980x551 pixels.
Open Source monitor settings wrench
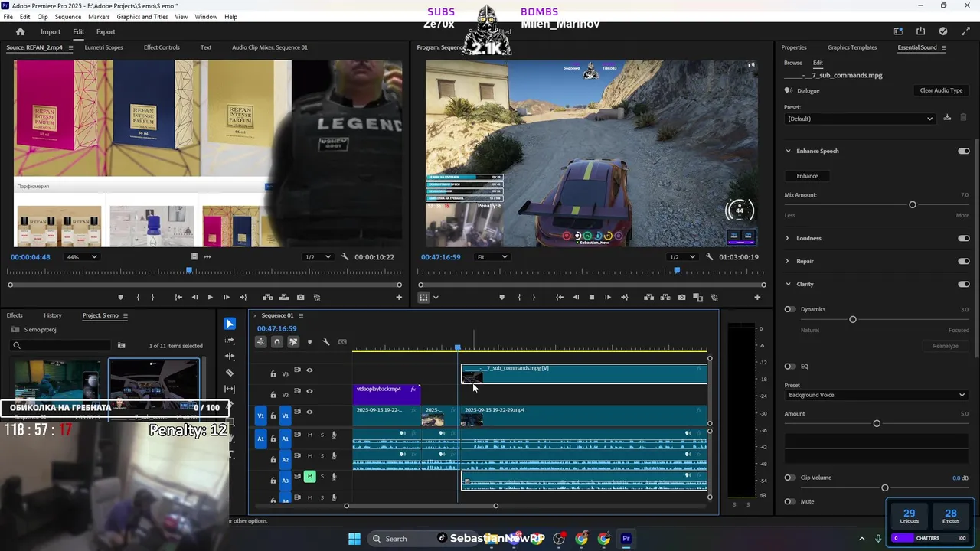(x=345, y=257)
